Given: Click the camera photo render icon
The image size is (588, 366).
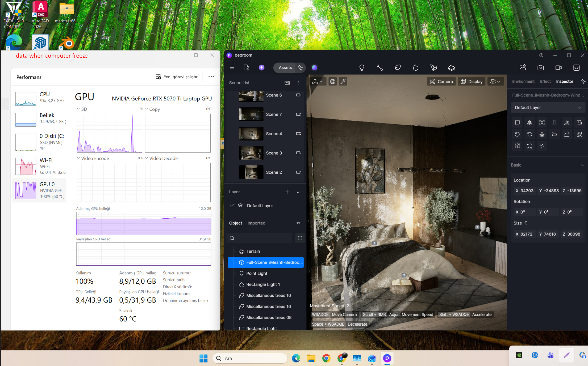Looking at the screenshot, I should point(540,68).
